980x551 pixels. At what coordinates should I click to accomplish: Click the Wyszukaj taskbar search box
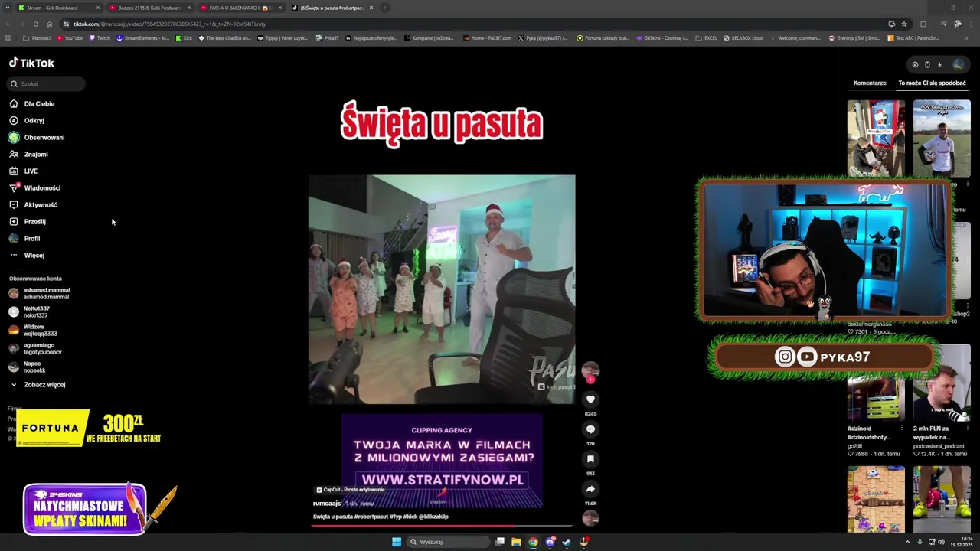click(x=448, y=542)
